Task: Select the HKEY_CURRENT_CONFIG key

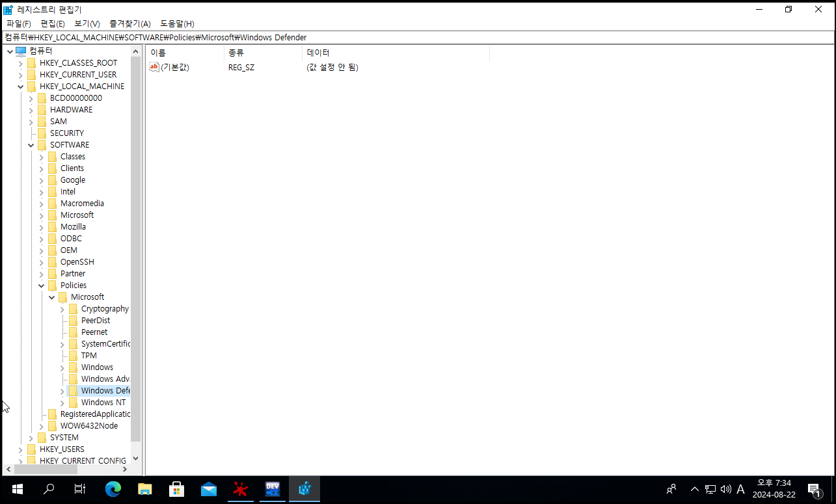Action: 83,460
